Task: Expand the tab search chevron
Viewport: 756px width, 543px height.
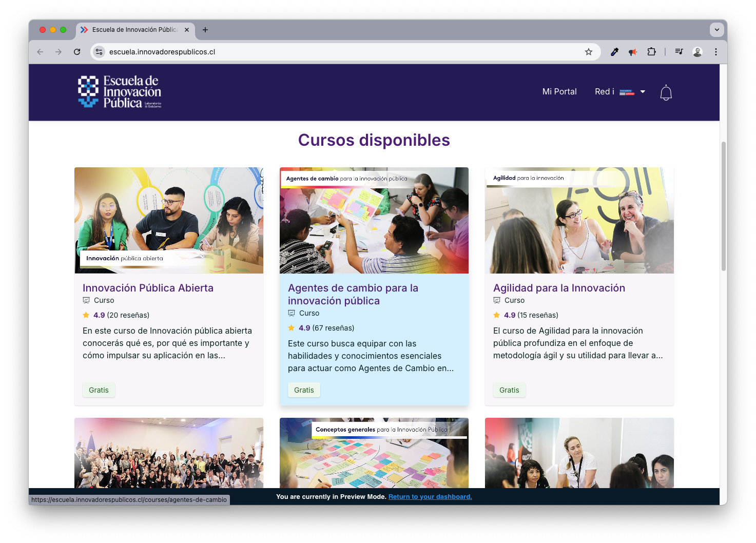Action: [716, 30]
